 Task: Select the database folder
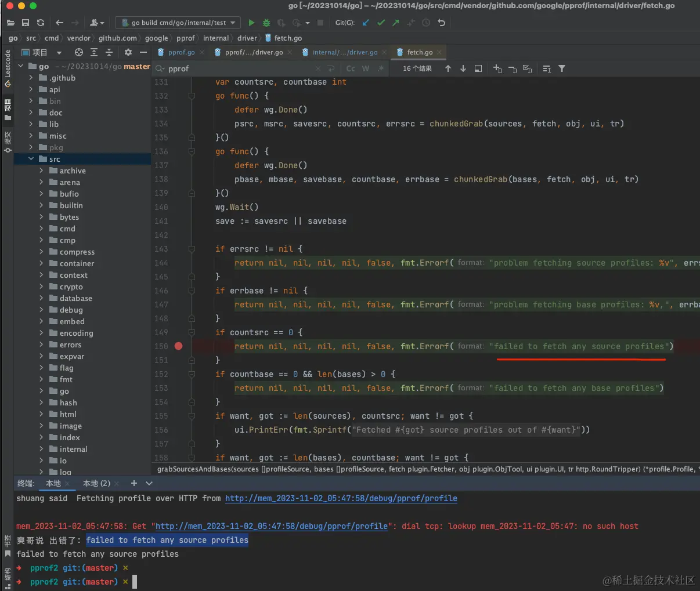[75, 298]
